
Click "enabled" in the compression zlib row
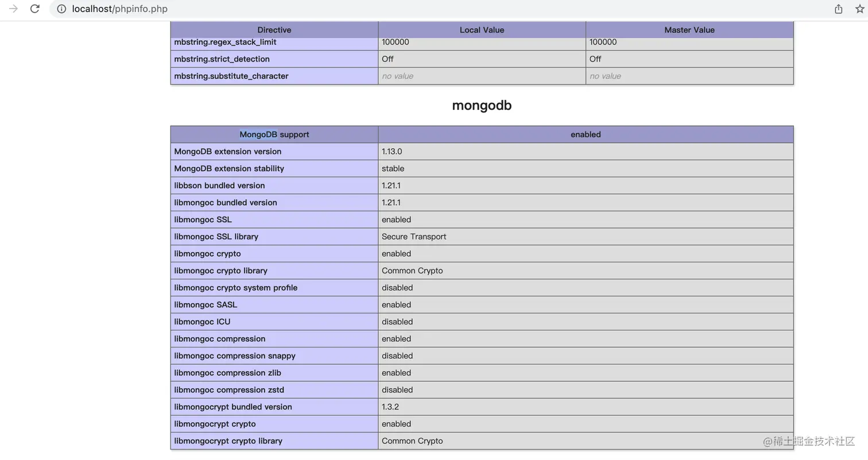[x=397, y=373]
